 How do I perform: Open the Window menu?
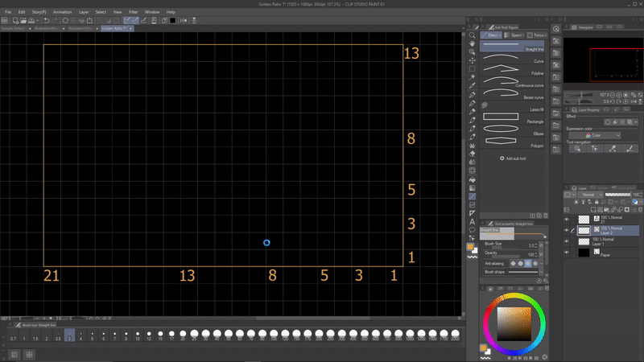(x=152, y=12)
